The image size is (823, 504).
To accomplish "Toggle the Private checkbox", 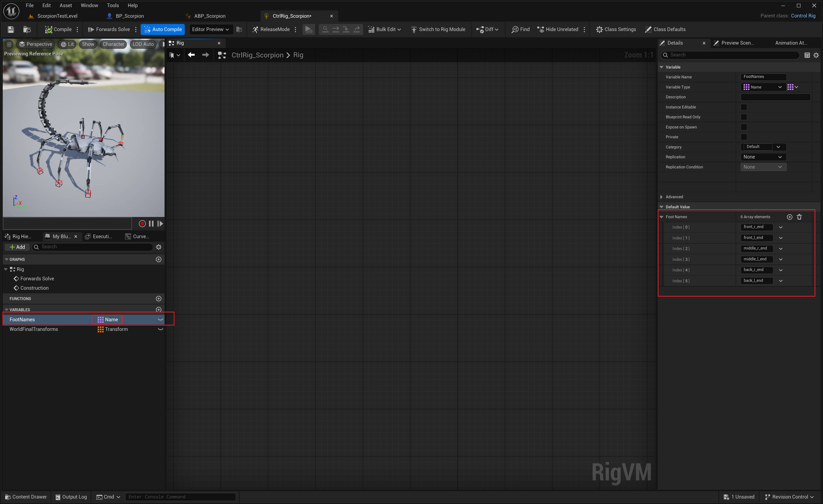I will coord(744,137).
